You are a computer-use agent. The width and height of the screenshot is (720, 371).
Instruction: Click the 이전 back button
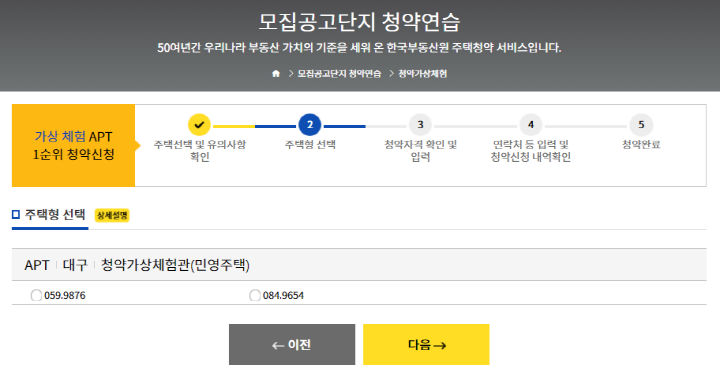pos(292,344)
